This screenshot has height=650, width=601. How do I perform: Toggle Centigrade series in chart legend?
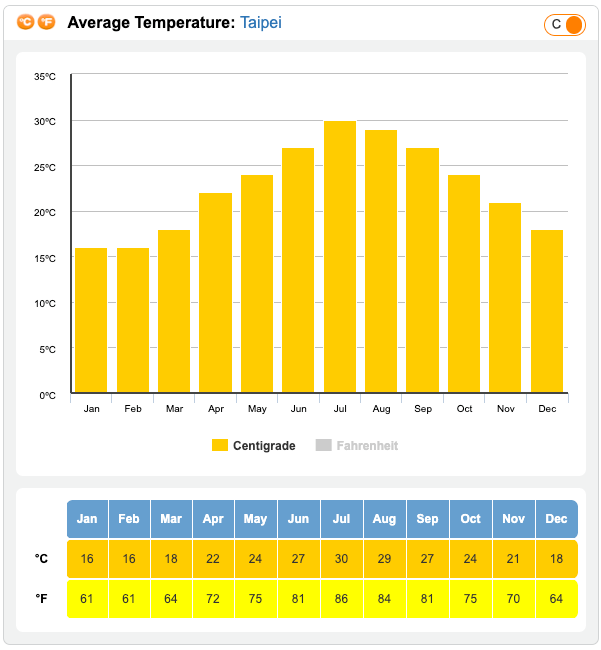tap(263, 445)
